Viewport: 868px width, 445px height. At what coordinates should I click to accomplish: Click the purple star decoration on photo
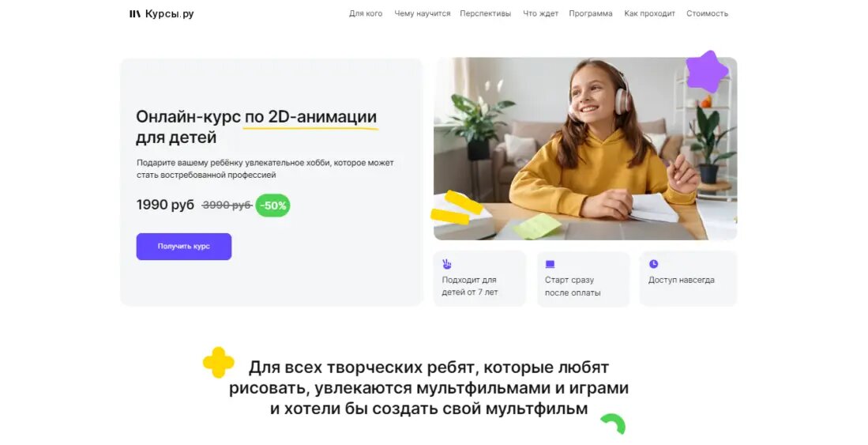click(706, 72)
